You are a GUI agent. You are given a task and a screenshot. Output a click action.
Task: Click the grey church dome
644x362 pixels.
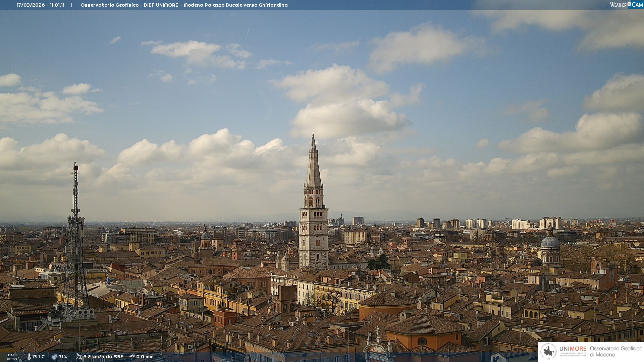[x=550, y=242]
